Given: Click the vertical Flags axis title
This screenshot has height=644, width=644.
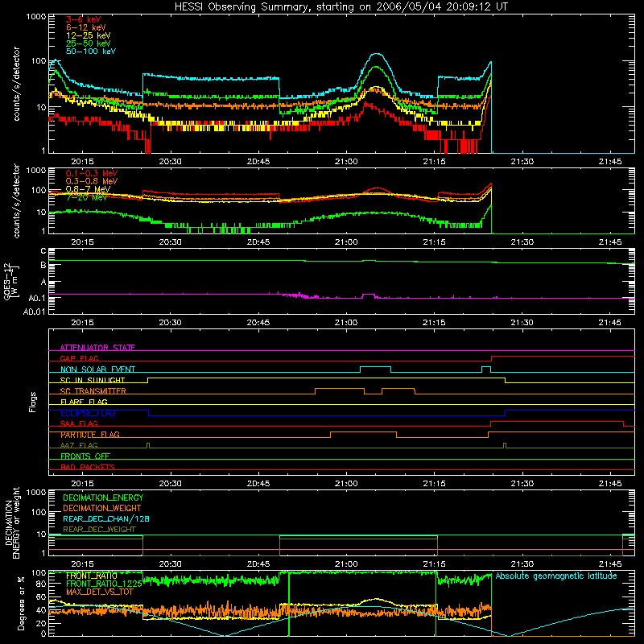Looking at the screenshot, I should pyautogui.click(x=33, y=402).
